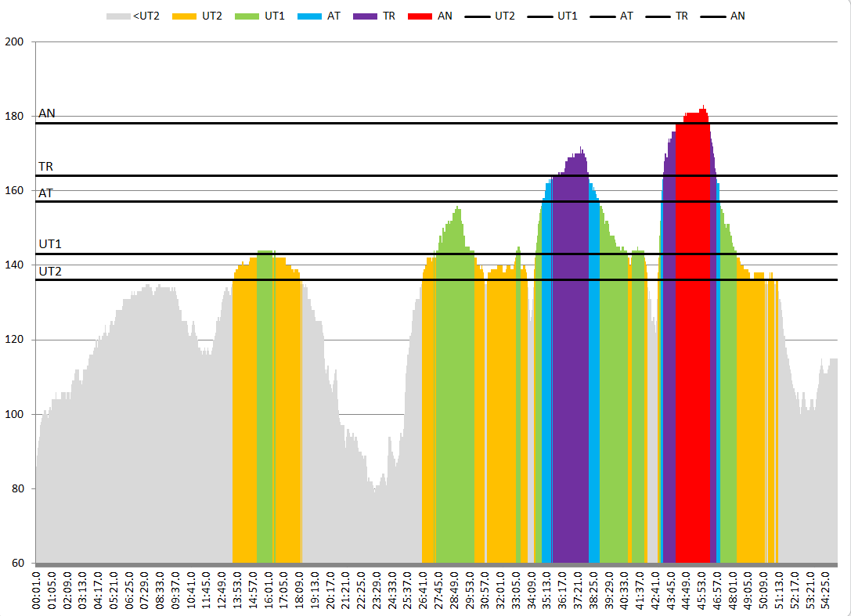Click the UT1 threshold label on the chart
This screenshot has height=616, width=851.
[x=50, y=244]
